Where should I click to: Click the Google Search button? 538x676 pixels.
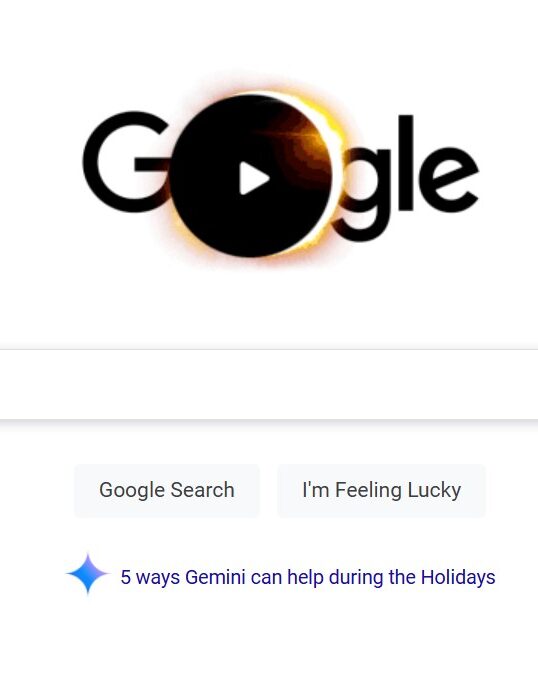tap(167, 490)
